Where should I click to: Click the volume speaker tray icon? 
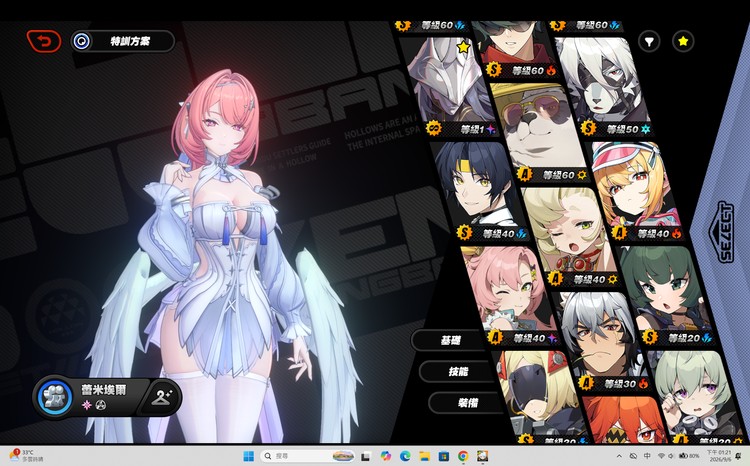(x=671, y=456)
